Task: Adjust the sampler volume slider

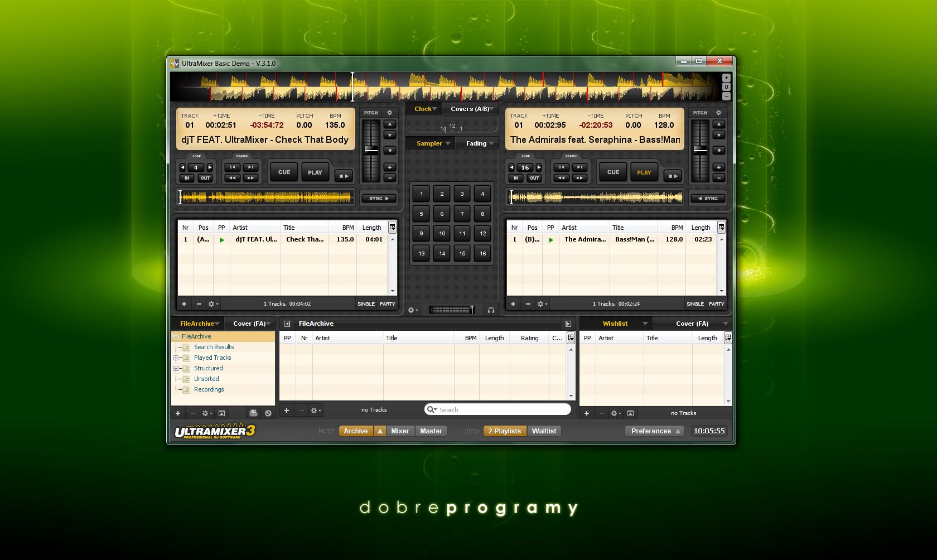Action: coord(452,310)
